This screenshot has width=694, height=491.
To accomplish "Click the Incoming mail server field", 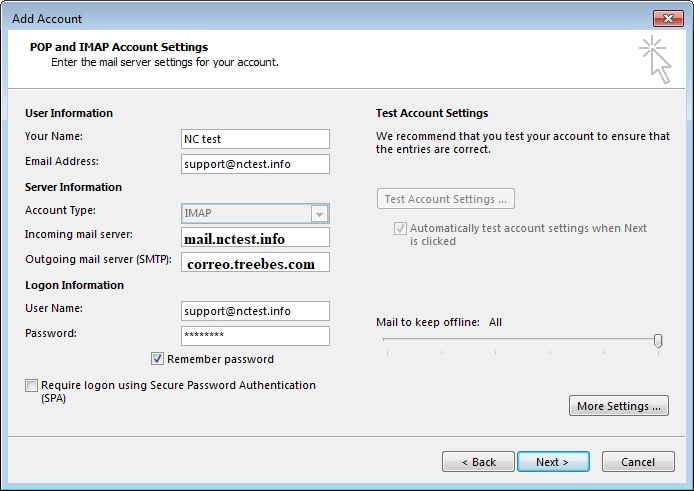I will (x=255, y=237).
